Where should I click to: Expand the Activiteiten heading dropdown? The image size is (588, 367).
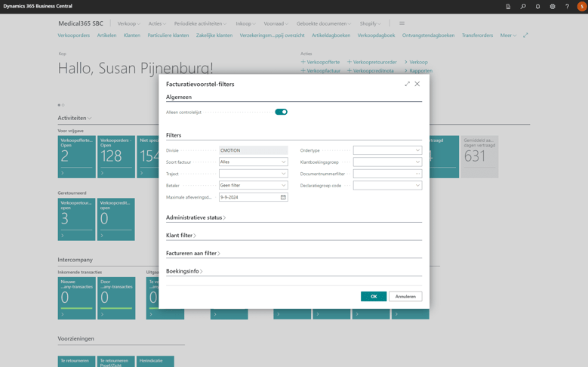click(75, 118)
